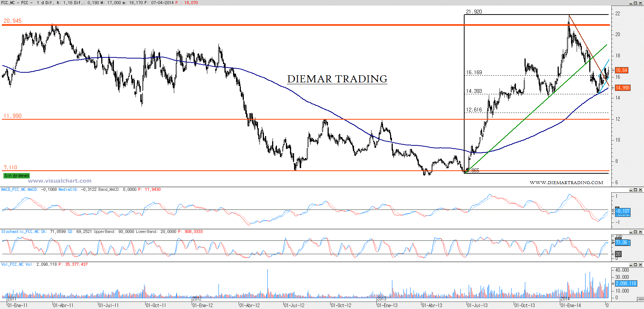Image resolution: width=644 pixels, height=309 pixels.
Task: Click the 12.616 Fibonacci retracement label
Action: pyautogui.click(x=474, y=110)
